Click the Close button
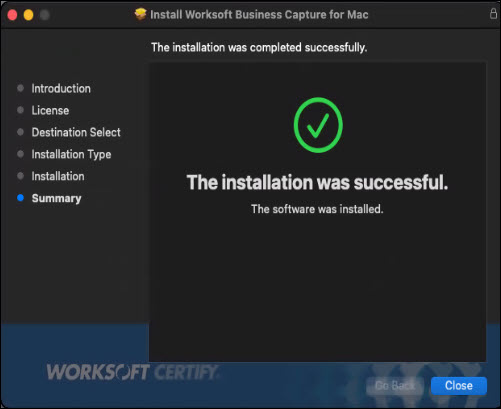The image size is (501, 409). click(x=459, y=386)
